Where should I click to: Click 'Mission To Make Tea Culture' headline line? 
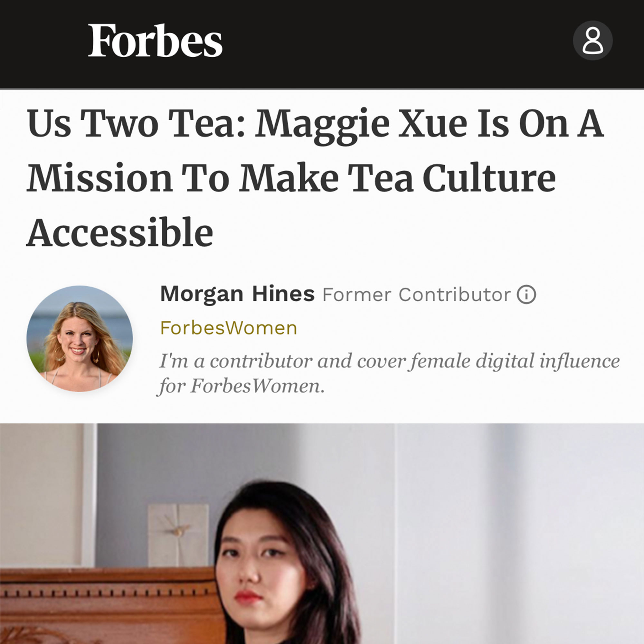291,178
